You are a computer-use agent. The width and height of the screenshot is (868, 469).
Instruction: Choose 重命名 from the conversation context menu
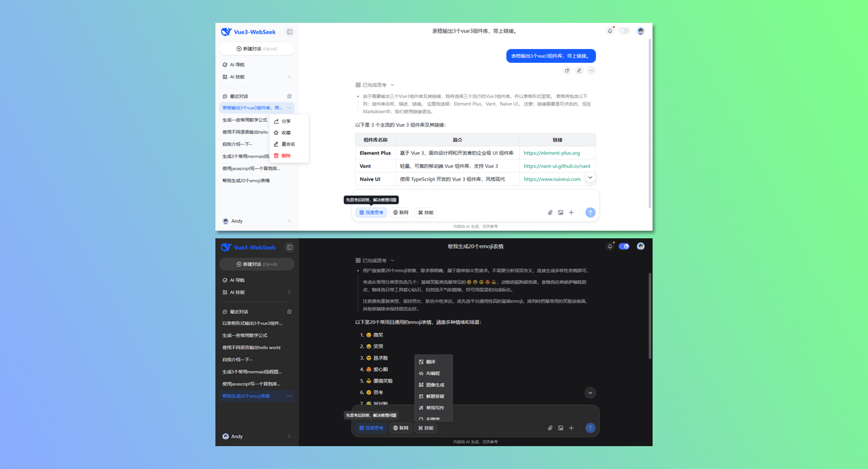(x=289, y=144)
